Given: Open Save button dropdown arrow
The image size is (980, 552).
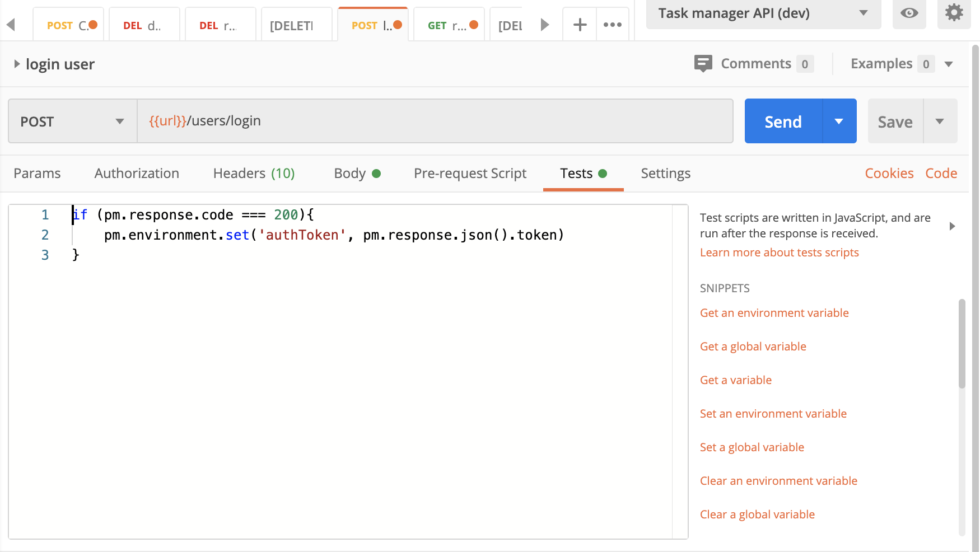Looking at the screenshot, I should 940,121.
